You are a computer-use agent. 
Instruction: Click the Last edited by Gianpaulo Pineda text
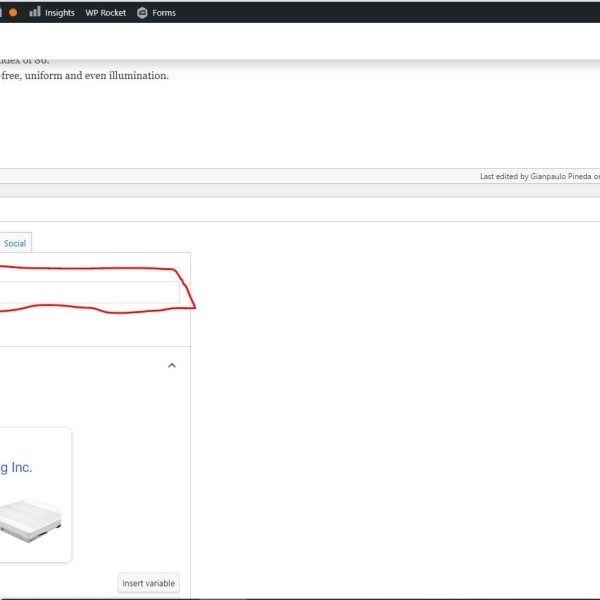pos(538,176)
